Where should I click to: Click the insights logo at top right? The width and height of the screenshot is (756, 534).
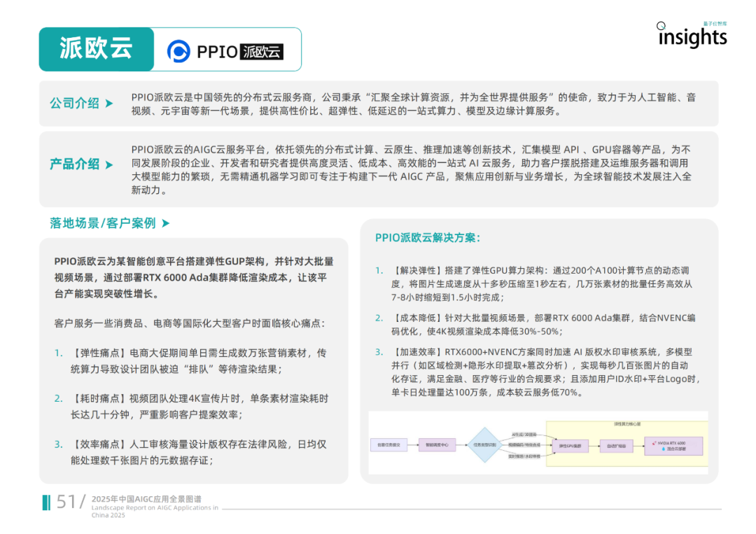pyautogui.click(x=692, y=35)
